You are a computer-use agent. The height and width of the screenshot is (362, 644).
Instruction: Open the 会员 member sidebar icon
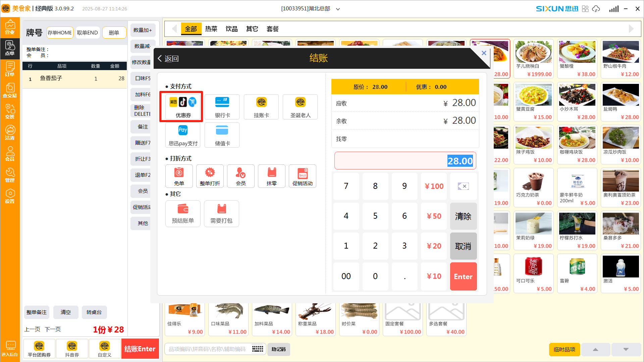coord(10,154)
